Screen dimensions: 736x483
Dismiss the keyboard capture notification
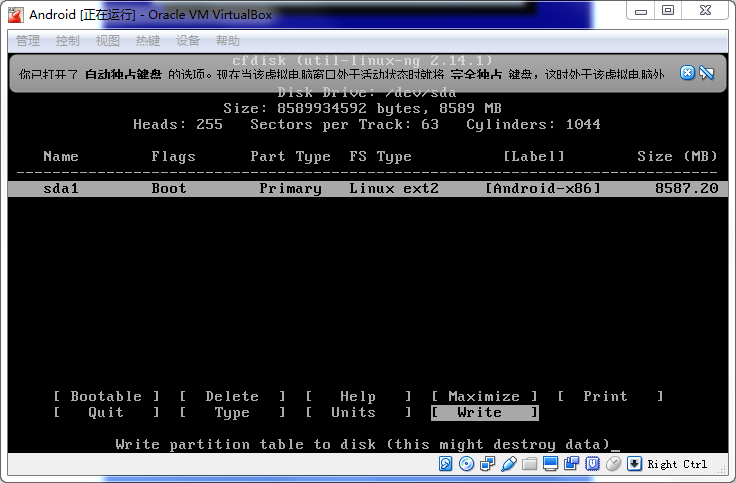pos(687,73)
